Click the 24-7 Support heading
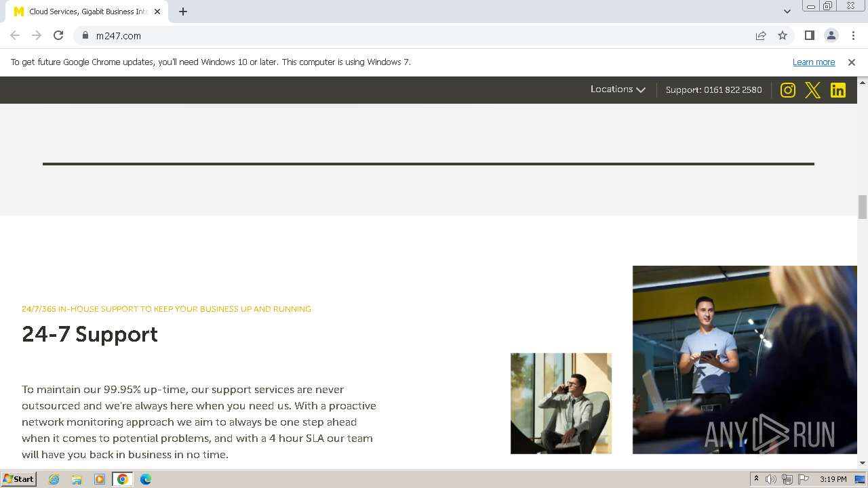 pos(90,334)
